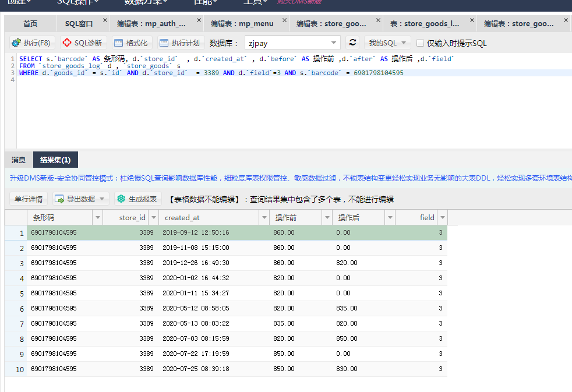Image resolution: width=572 pixels, height=392 pixels.
Task: Select the SQL窗口 tab
Action: pyautogui.click(x=79, y=24)
